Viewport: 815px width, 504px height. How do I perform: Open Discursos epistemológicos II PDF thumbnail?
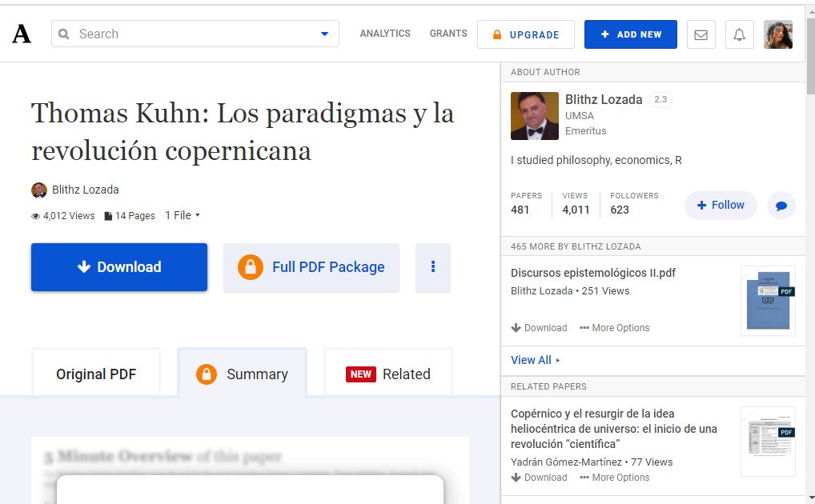click(x=767, y=300)
